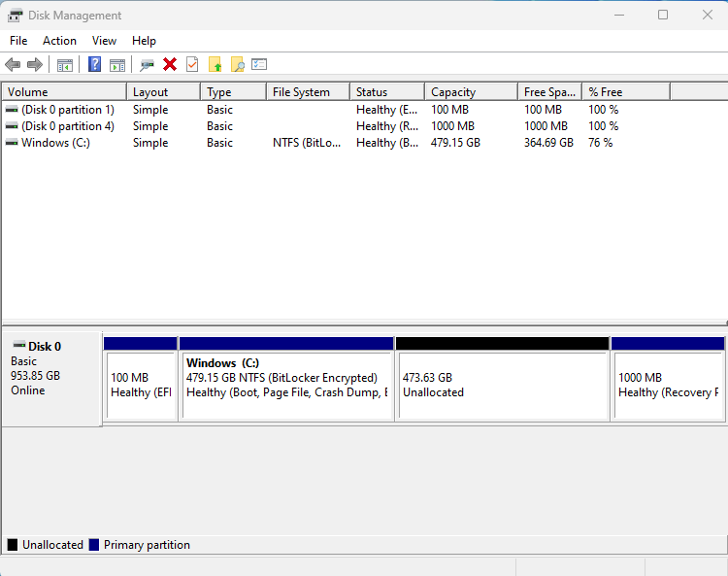Click the Forward arrow toolbar icon
Viewport: 728px width, 576px height.
pyautogui.click(x=35, y=64)
